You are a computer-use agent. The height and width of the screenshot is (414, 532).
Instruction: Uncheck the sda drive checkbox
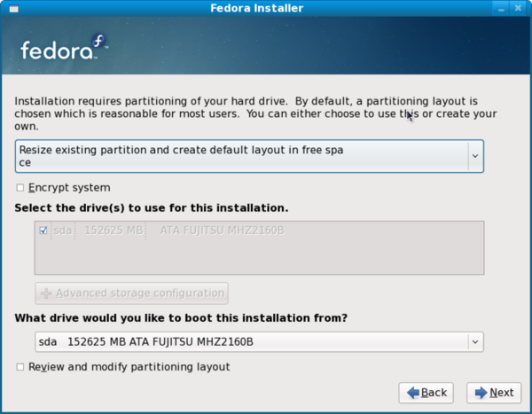[x=43, y=230]
